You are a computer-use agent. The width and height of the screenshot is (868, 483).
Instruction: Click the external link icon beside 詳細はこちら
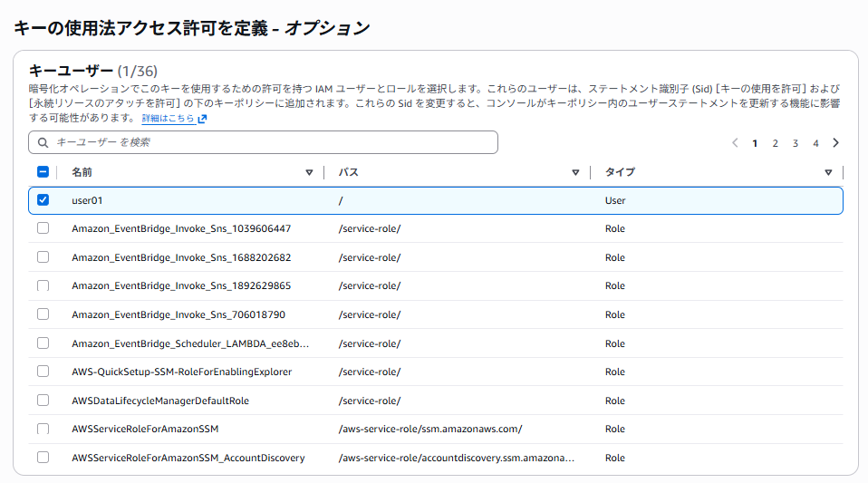click(x=202, y=119)
